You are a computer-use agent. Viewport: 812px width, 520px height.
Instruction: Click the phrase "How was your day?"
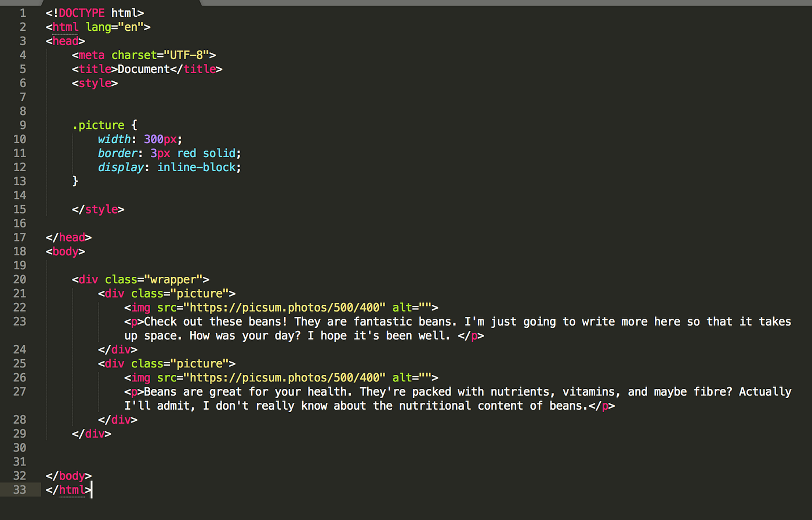click(245, 335)
